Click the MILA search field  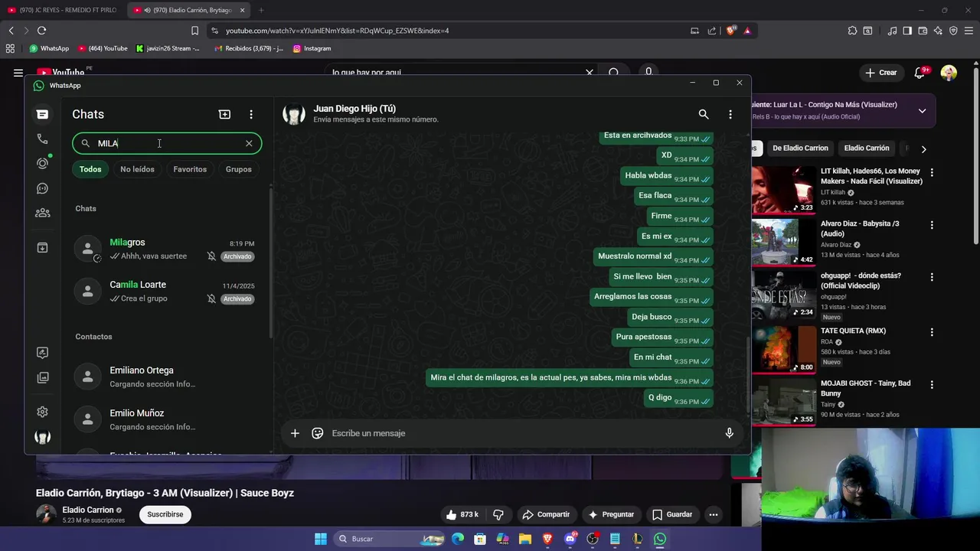pyautogui.click(x=167, y=143)
